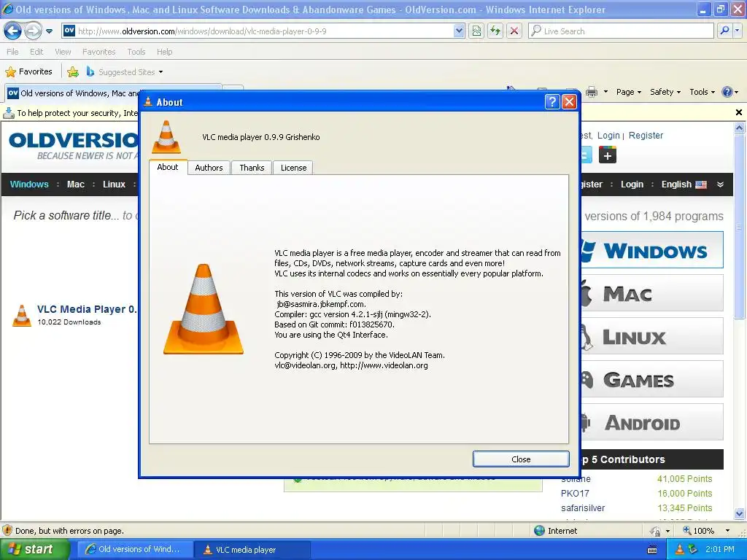The image size is (747, 560).
Task: Click the Linux category banner
Action: click(652, 336)
